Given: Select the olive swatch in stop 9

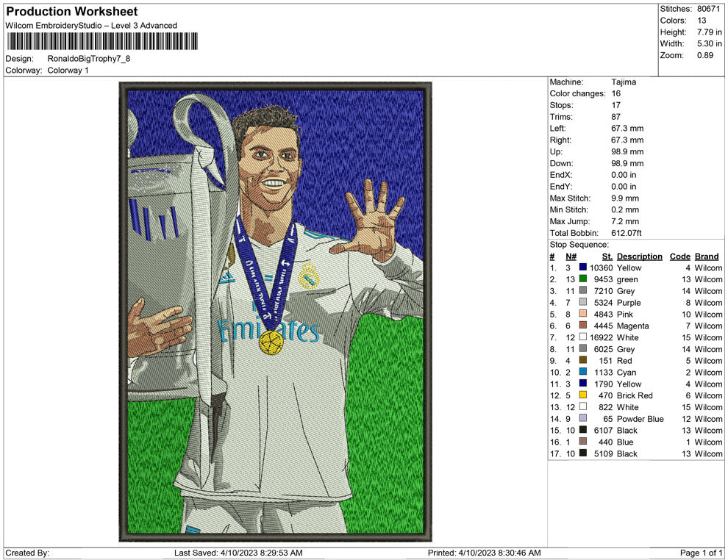Looking at the screenshot, I should click(582, 360).
